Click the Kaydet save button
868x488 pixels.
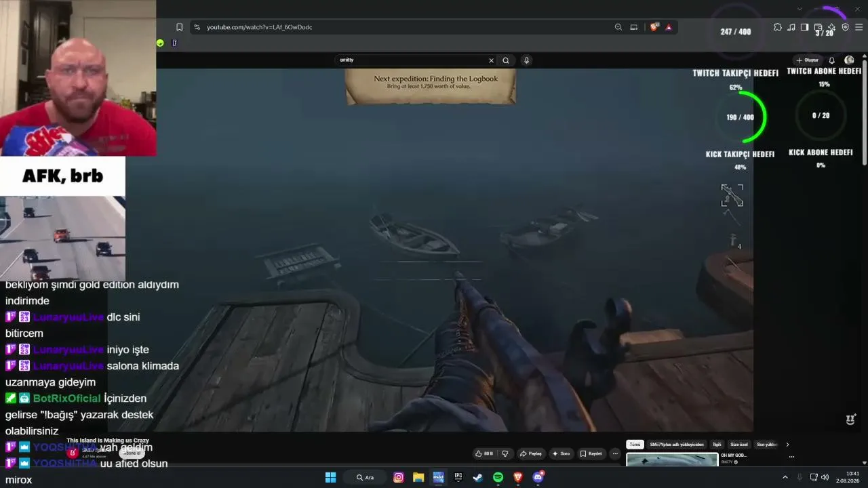(x=591, y=453)
